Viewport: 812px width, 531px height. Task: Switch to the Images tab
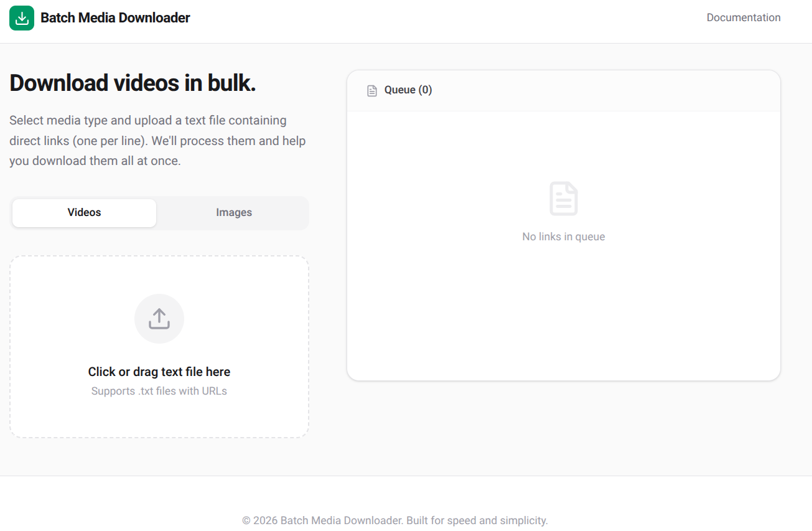[x=234, y=213]
